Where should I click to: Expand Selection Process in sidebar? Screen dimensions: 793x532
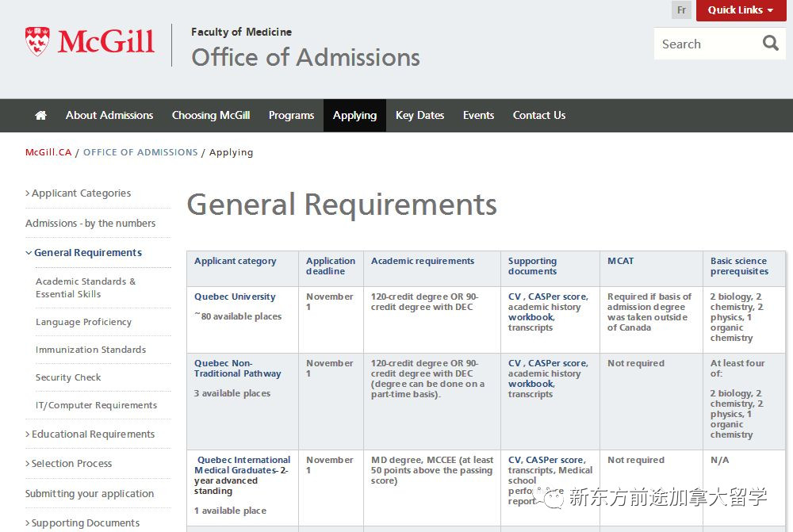coord(69,463)
